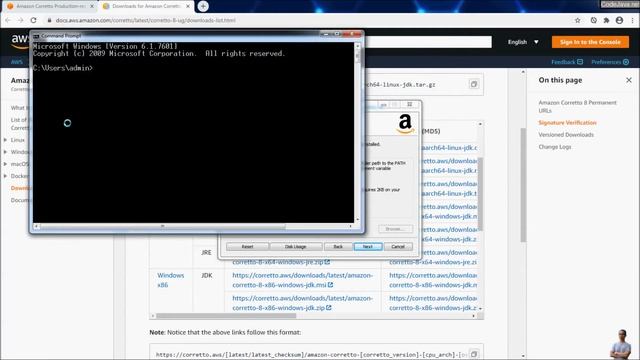Open the x64 windows jre.zip download link
Image resolution: width=640 pixels, height=360 pixels.
[281, 262]
